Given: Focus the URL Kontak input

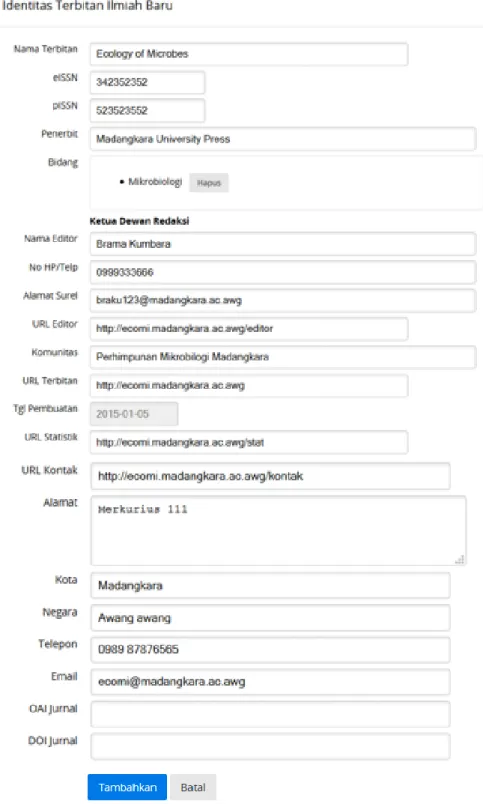Looking at the screenshot, I should 271,476.
